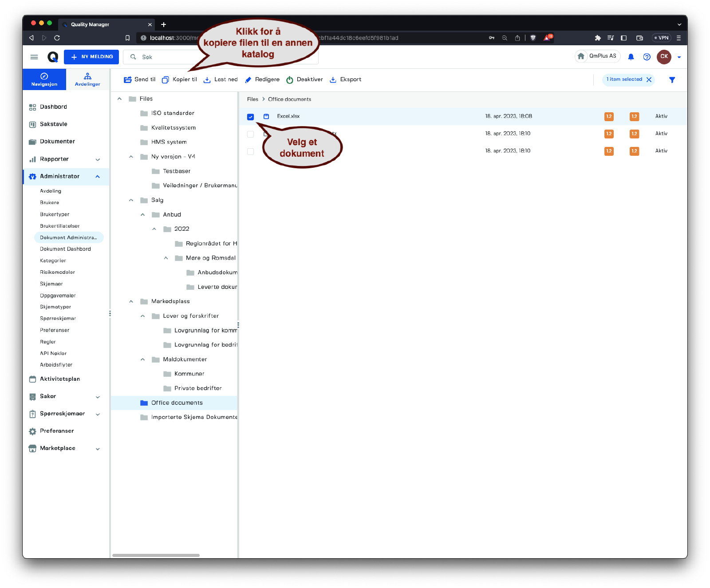Open the help question mark icon
The width and height of the screenshot is (710, 588).
pos(647,57)
